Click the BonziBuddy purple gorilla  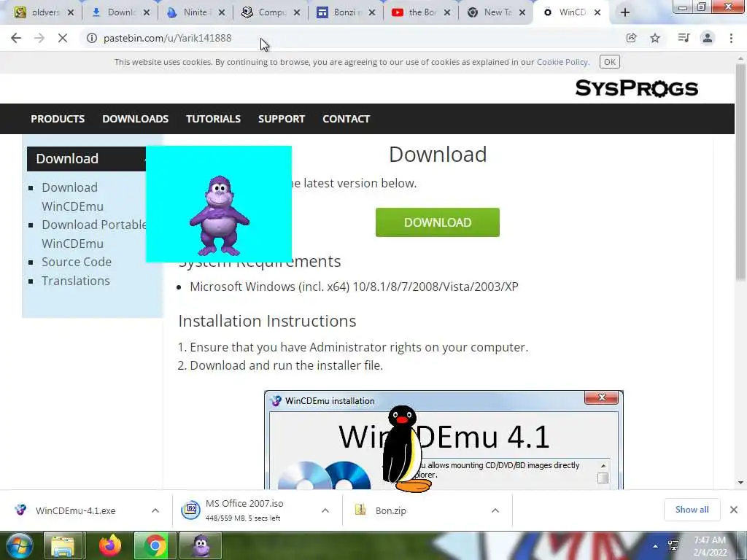tap(219, 216)
